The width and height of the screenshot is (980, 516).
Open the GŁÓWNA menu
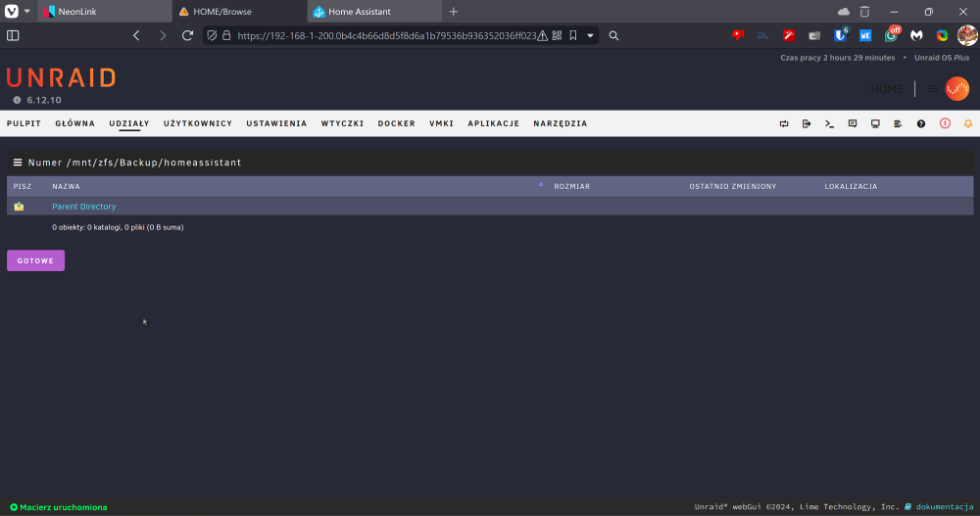coord(75,123)
